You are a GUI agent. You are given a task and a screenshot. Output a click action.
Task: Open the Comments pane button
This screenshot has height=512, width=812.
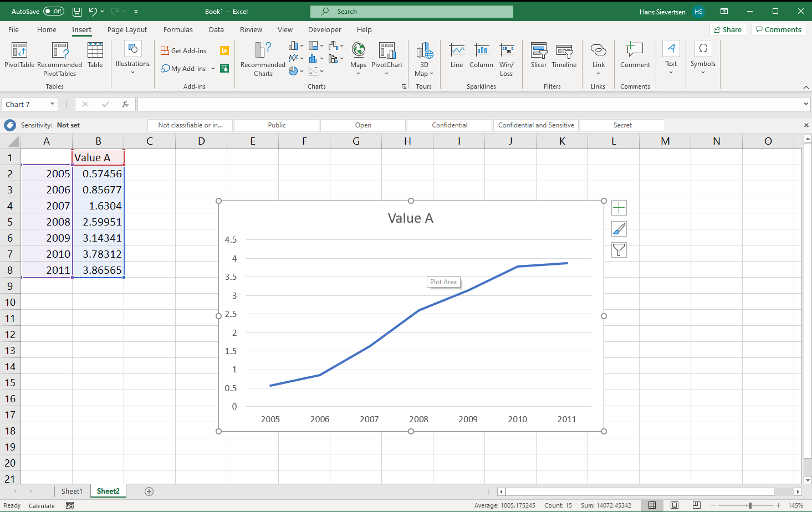(779, 29)
